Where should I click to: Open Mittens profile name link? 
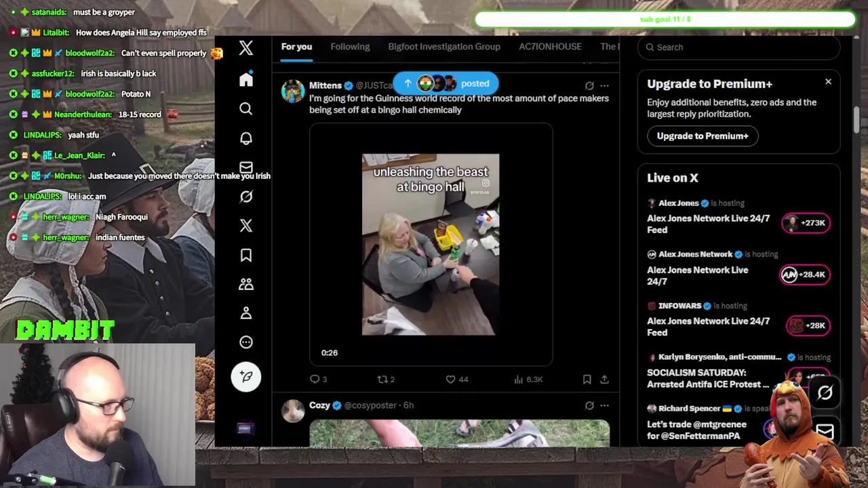325,85
